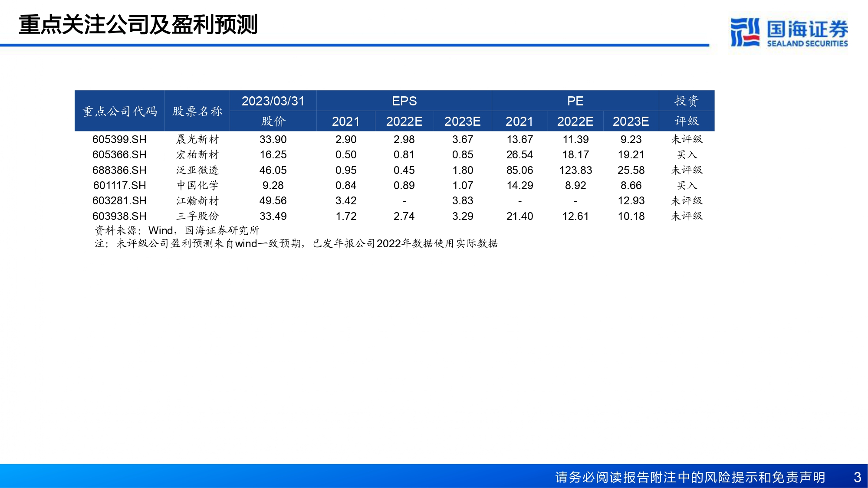Select the 泛亚微透 price cell 46.05

273,170
